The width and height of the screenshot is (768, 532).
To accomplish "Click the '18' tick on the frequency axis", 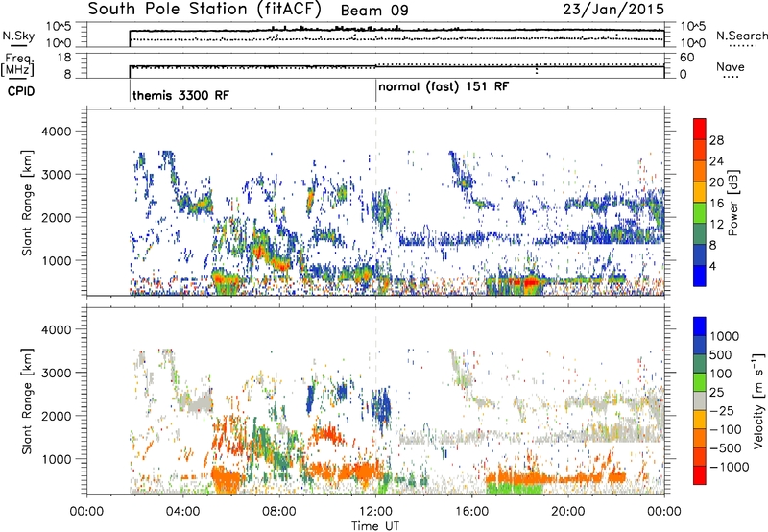I will [64, 58].
